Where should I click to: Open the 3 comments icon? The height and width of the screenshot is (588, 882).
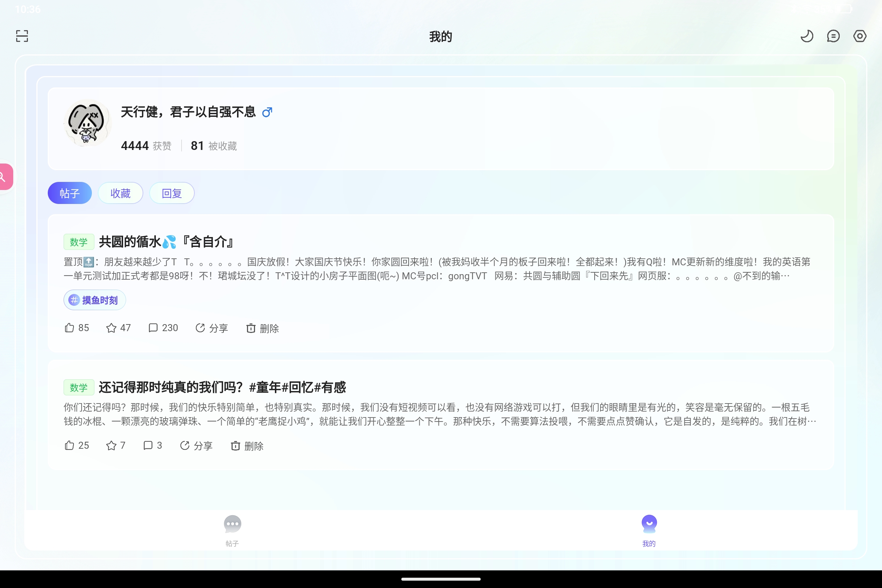[153, 445]
